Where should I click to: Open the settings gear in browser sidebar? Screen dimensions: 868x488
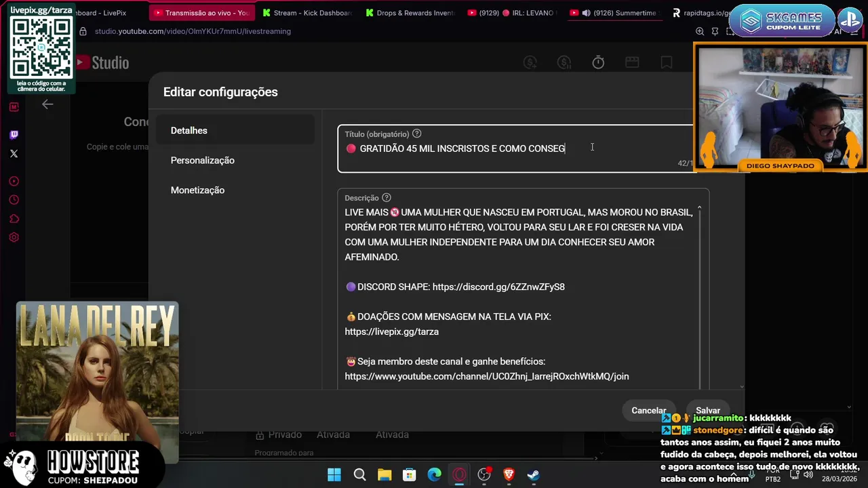click(14, 237)
